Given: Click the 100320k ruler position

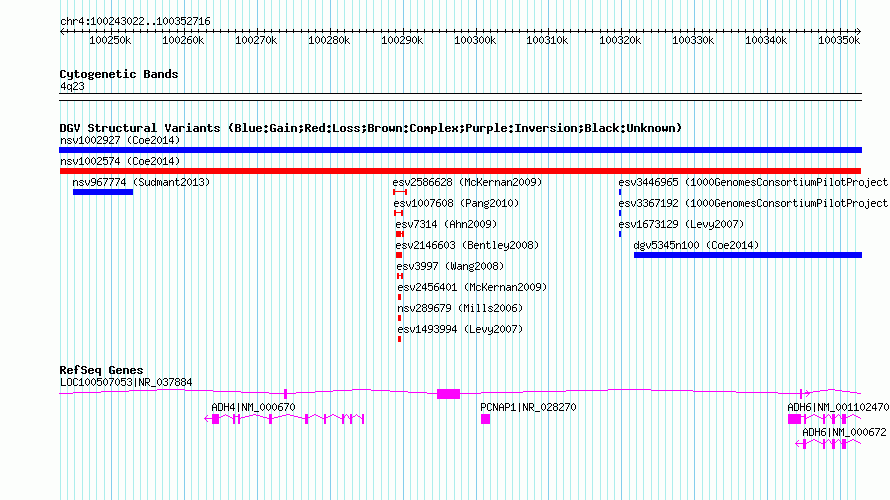Looking at the screenshot, I should click(x=620, y=40).
